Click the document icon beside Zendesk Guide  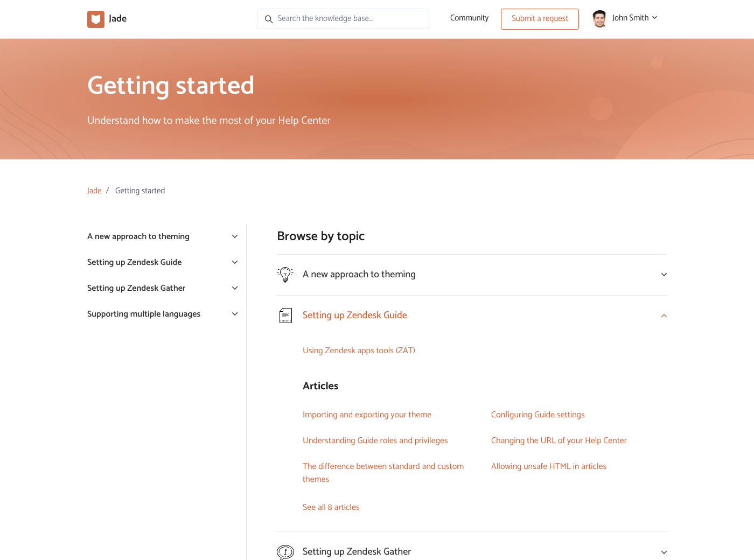pos(285,316)
